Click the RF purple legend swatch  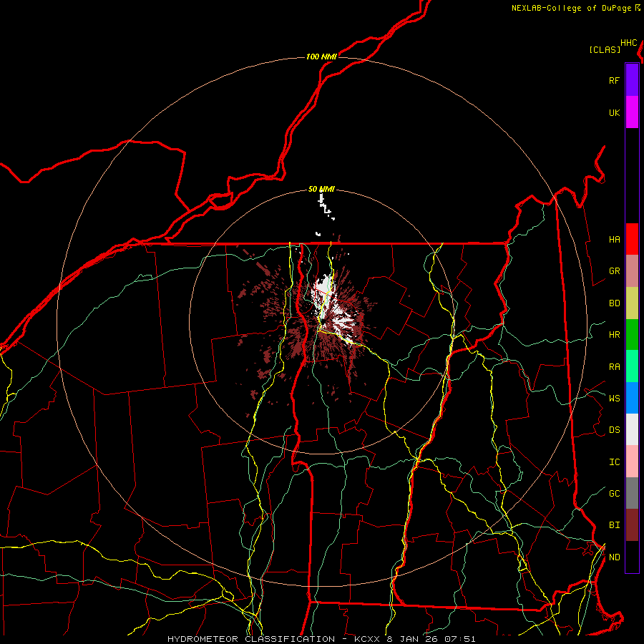632,80
